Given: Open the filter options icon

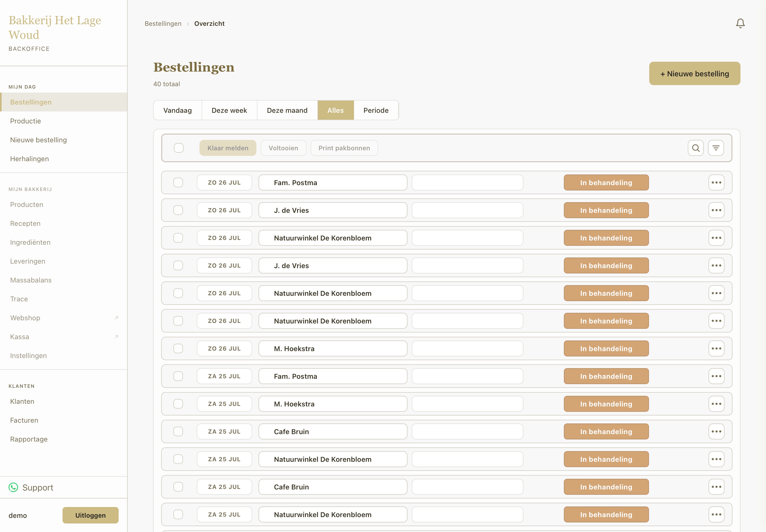Looking at the screenshot, I should (716, 148).
